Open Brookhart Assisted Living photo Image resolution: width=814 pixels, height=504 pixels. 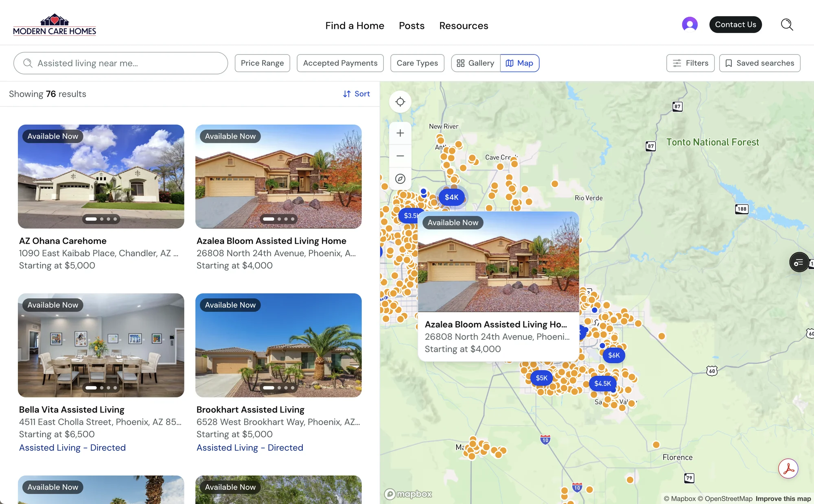278,345
